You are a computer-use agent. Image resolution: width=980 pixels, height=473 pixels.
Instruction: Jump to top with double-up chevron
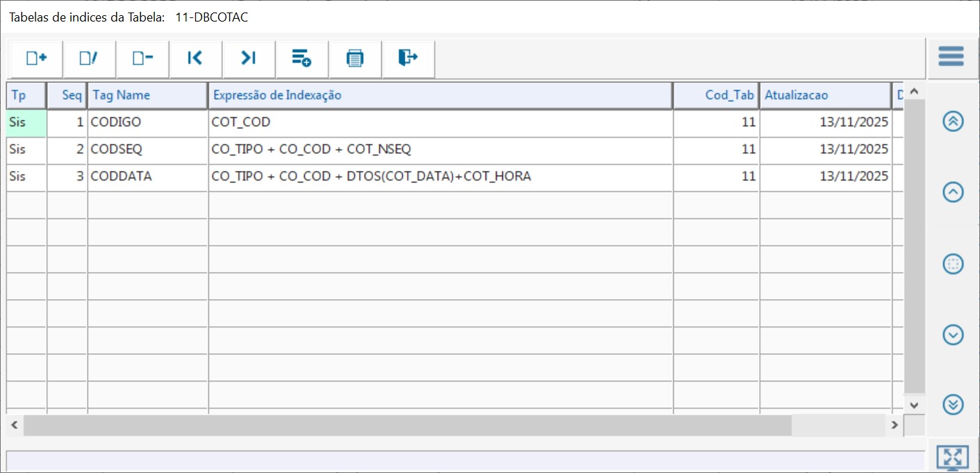[953, 121]
